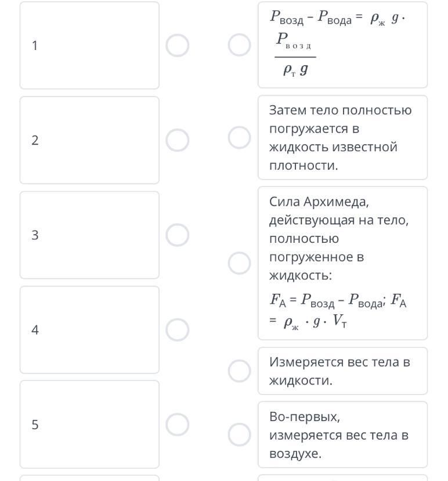Click the numbered box labeled 2

tap(89, 140)
